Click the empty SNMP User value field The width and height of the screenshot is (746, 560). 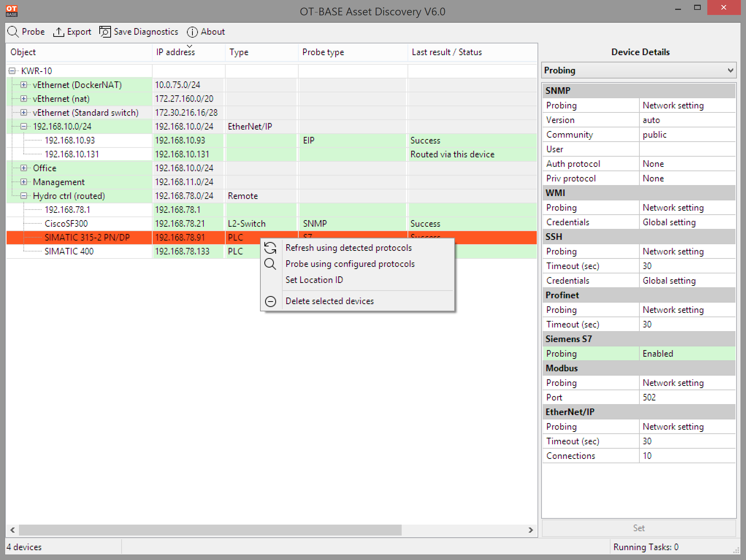(x=687, y=149)
